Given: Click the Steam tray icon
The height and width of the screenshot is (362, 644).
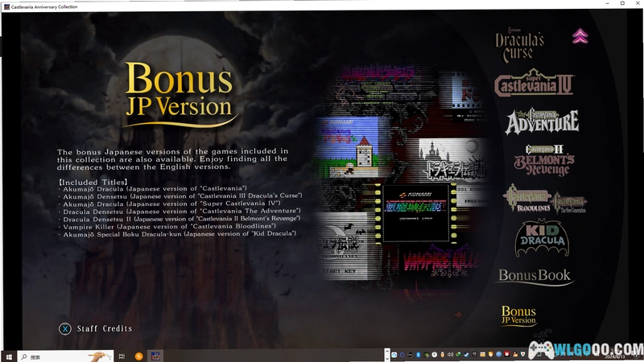Looking at the screenshot, I should 466,355.
